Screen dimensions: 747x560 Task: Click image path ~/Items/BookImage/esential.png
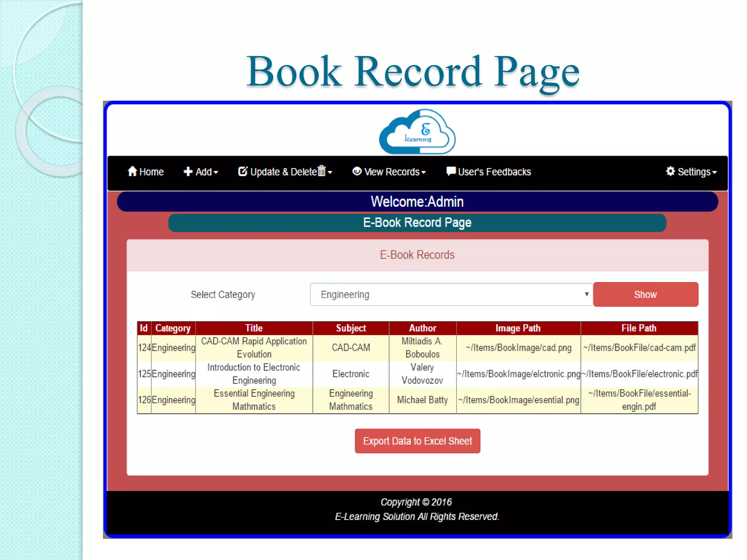518,400
